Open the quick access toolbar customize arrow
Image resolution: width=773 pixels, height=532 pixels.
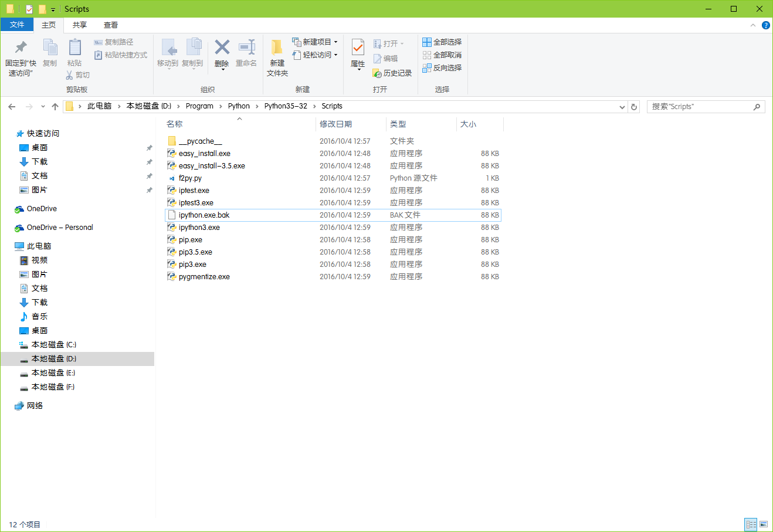[x=53, y=9]
